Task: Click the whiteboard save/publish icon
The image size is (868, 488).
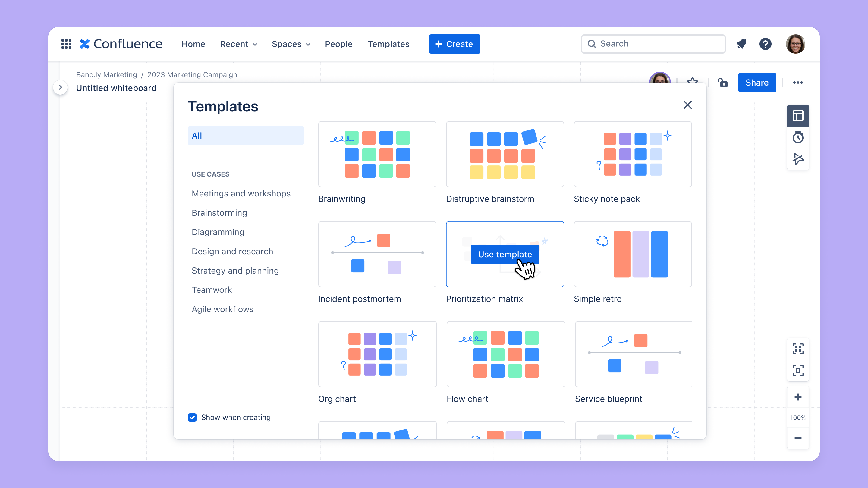Action: point(723,82)
